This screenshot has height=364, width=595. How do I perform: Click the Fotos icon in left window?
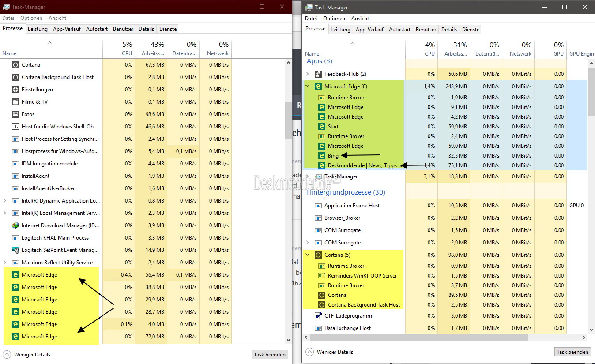tap(15, 114)
